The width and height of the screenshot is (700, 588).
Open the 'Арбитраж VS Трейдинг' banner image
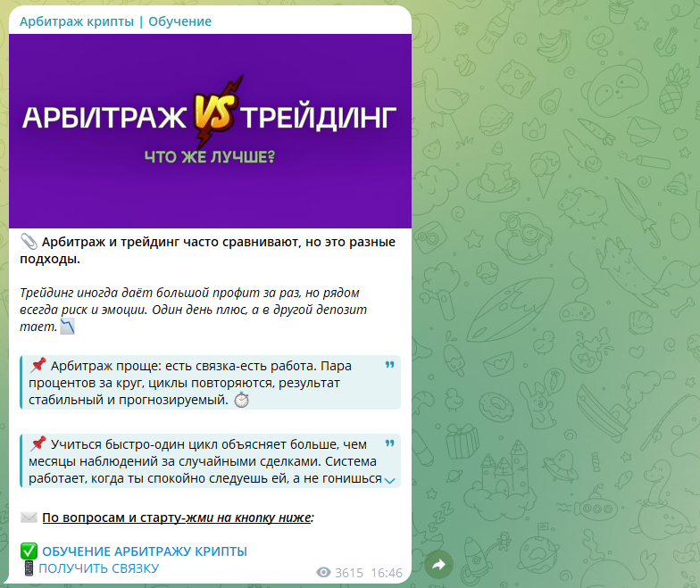(x=210, y=130)
